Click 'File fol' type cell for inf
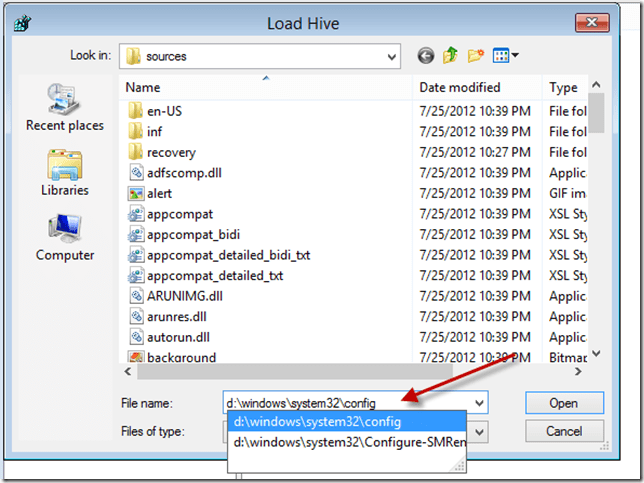This screenshot has width=644, height=483. (568, 131)
